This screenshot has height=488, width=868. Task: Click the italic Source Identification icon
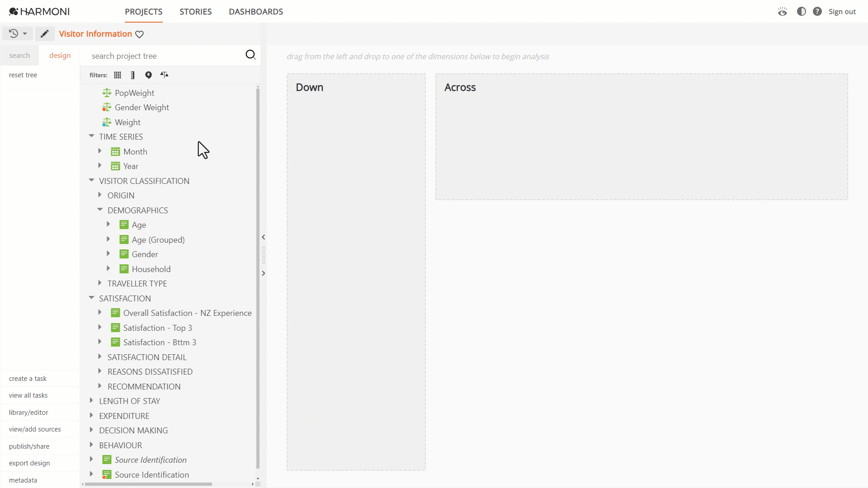(107, 460)
